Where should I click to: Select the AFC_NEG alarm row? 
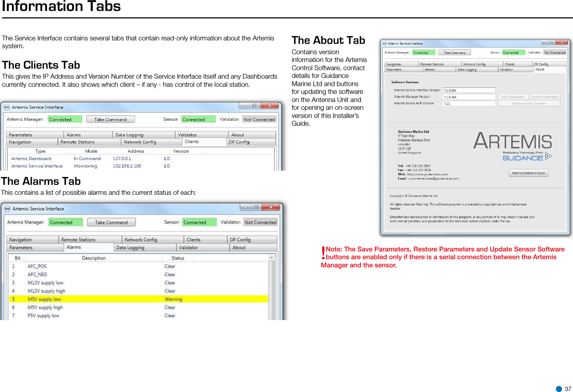click(x=138, y=274)
